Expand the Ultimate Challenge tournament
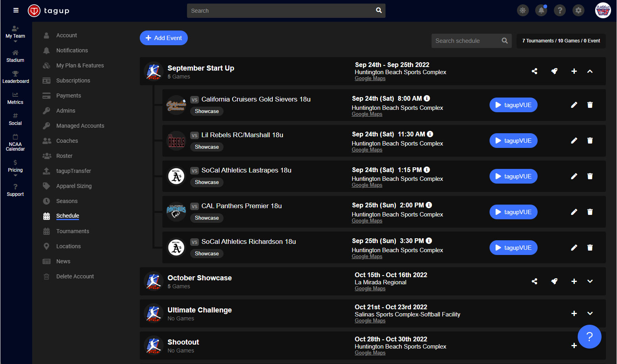Image resolution: width=617 pixels, height=364 pixels. pyautogui.click(x=590, y=314)
